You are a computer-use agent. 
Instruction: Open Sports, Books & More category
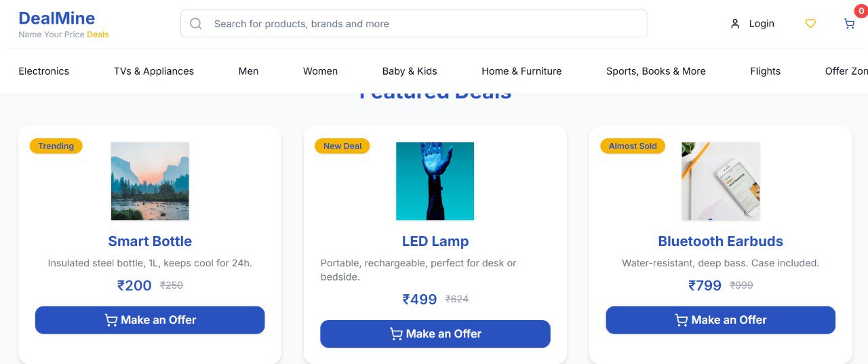(x=656, y=71)
